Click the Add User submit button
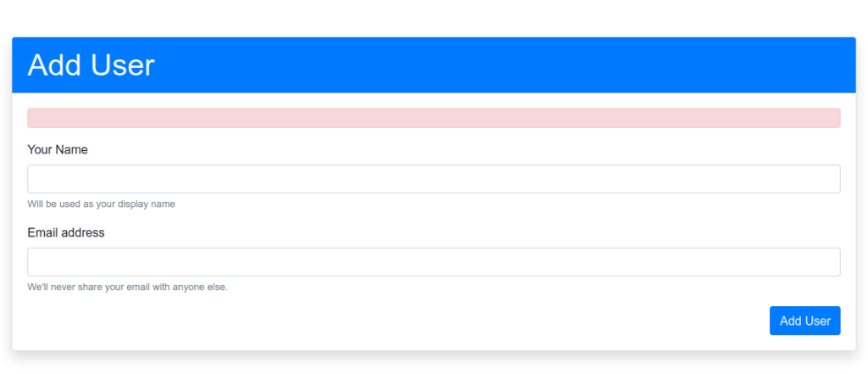Image resolution: width=868 pixels, height=374 pixels. pyautogui.click(x=804, y=321)
